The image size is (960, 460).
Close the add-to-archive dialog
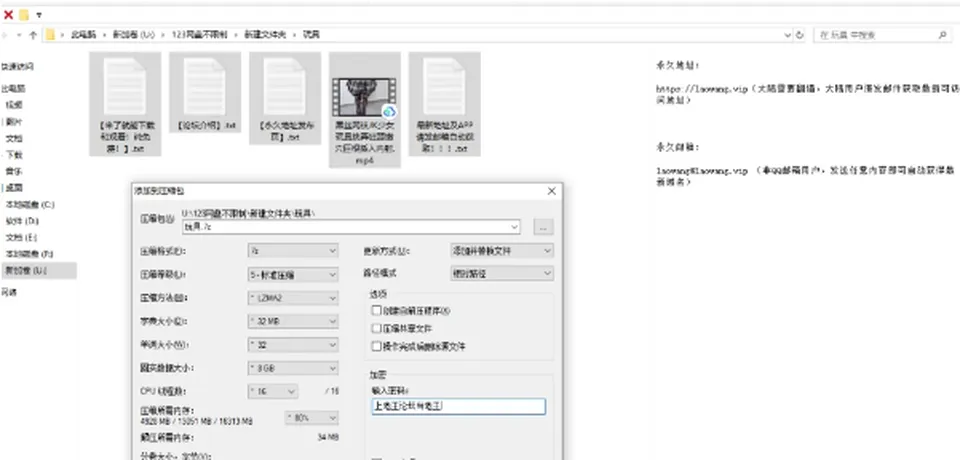(552, 191)
